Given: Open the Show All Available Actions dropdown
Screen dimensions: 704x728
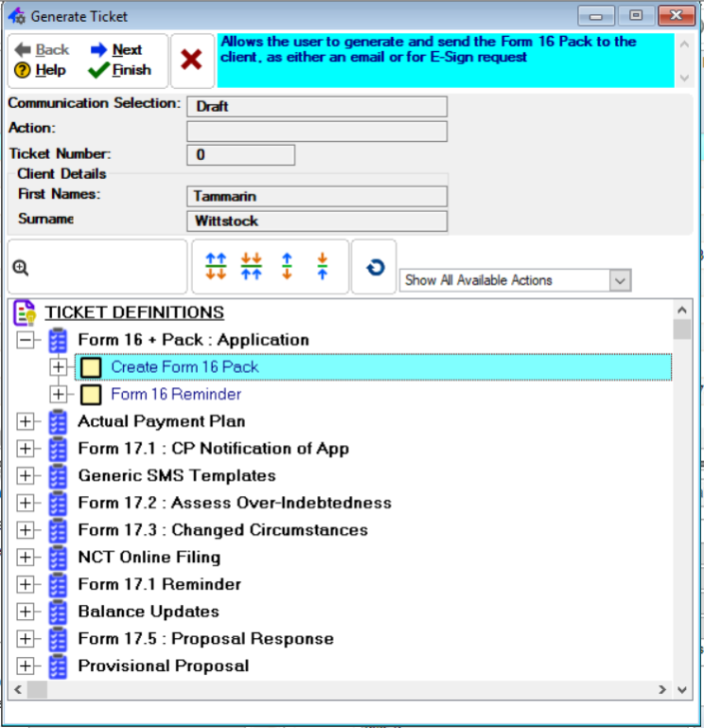Looking at the screenshot, I should (x=620, y=280).
